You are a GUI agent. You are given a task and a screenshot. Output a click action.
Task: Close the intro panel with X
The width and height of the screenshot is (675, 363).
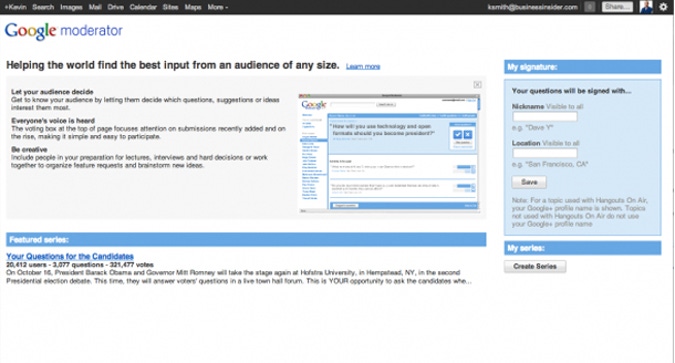tap(477, 85)
